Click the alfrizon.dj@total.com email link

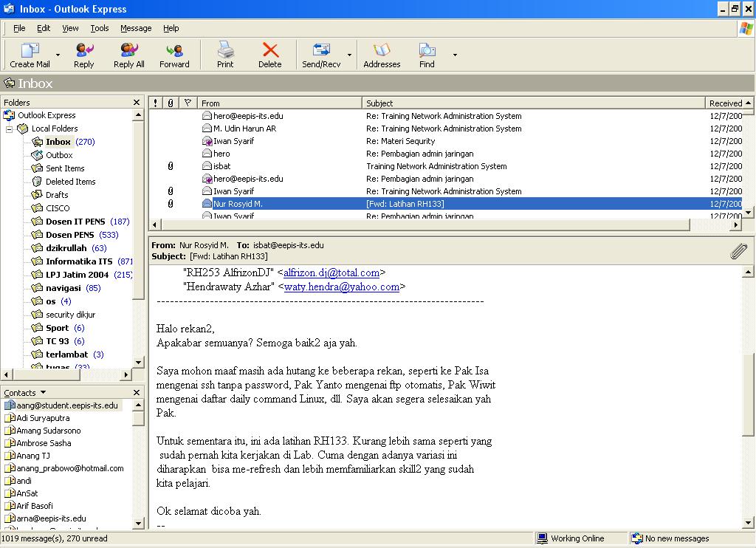coord(331,273)
